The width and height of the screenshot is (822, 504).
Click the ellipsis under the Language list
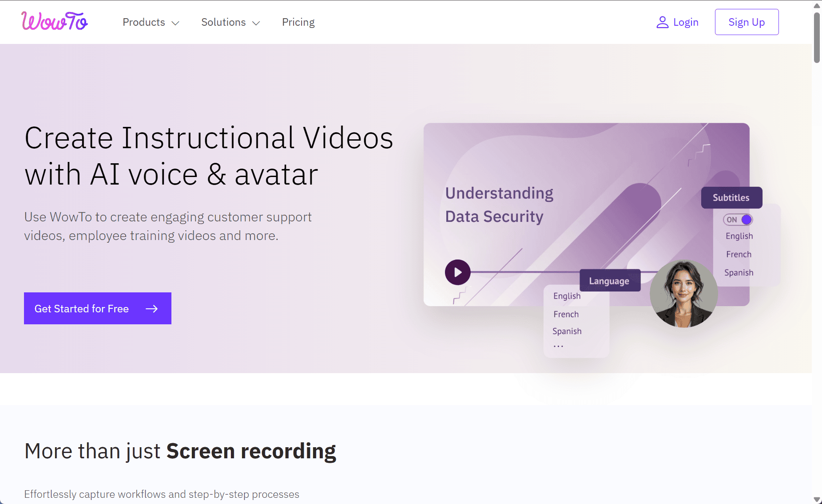[x=558, y=346]
